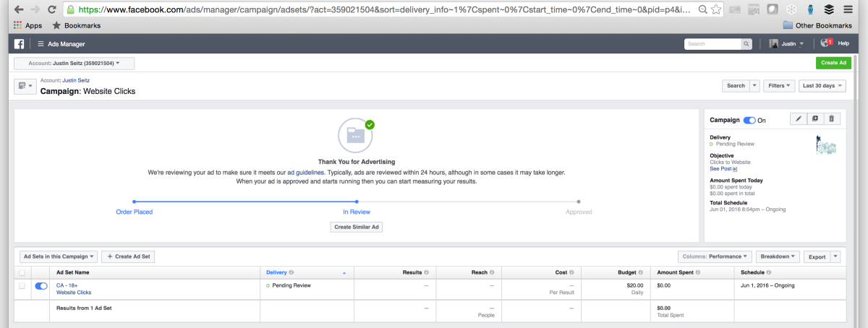Open the campaign view selector dropdown icon
This screenshot has height=328, width=868.
point(25,86)
